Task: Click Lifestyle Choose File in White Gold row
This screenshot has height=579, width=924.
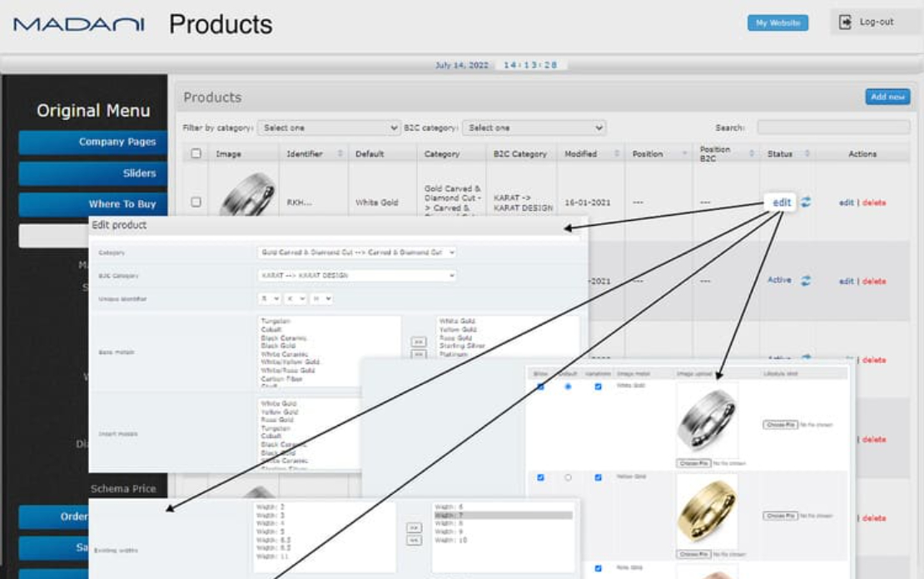Action: 780,425
